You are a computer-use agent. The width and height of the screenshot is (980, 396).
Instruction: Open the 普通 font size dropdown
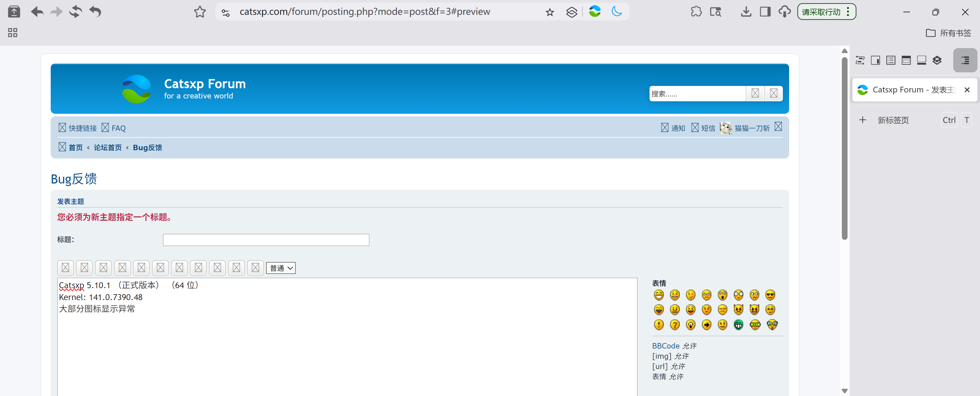(281, 268)
